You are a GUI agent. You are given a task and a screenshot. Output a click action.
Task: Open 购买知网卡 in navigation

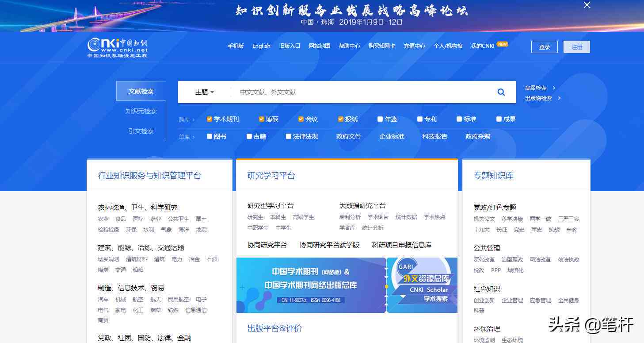pyautogui.click(x=382, y=46)
